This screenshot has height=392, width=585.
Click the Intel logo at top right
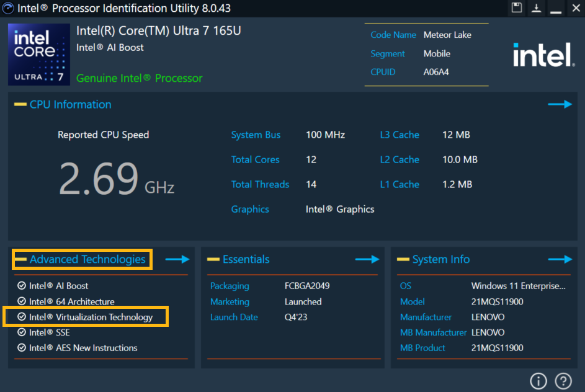542,56
